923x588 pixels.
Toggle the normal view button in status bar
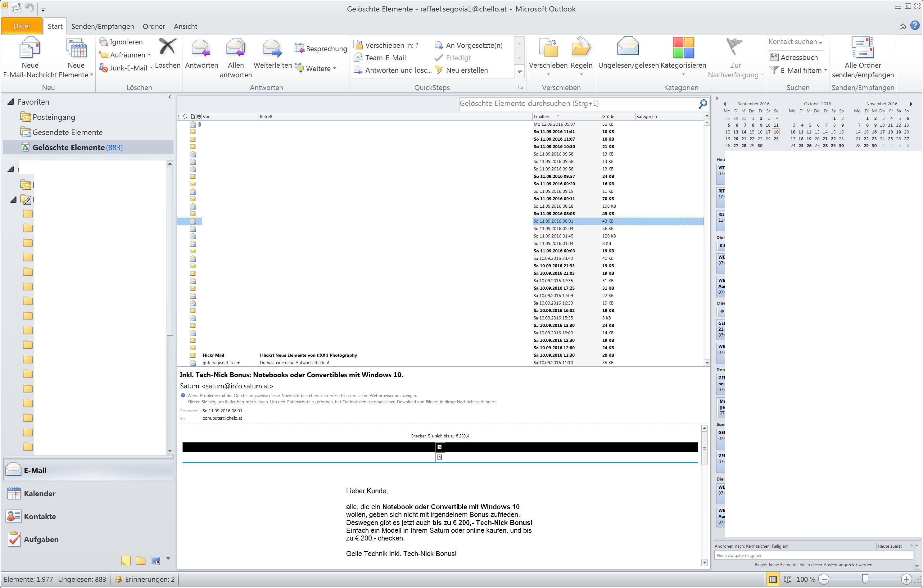(x=773, y=579)
